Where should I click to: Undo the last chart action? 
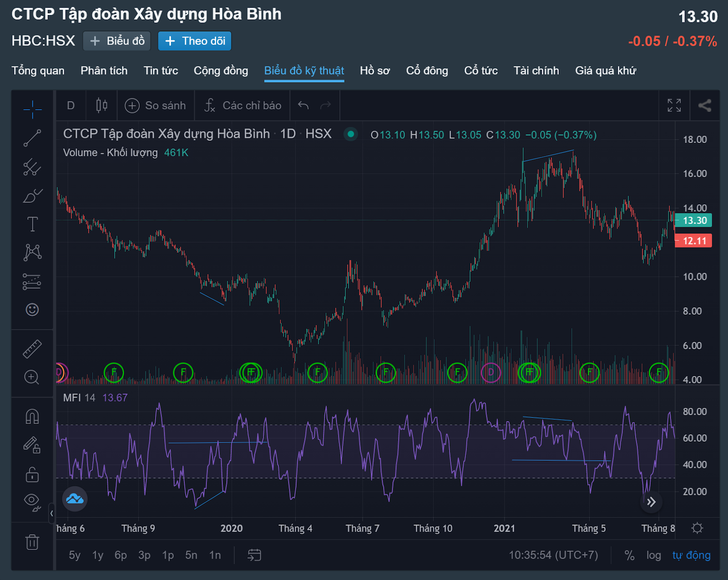coord(303,106)
